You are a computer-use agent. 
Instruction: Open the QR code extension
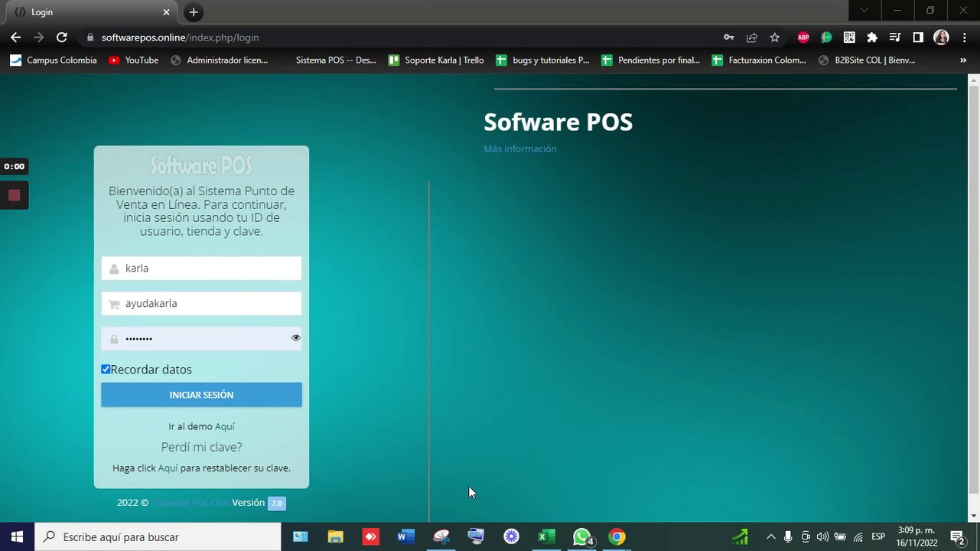(849, 37)
